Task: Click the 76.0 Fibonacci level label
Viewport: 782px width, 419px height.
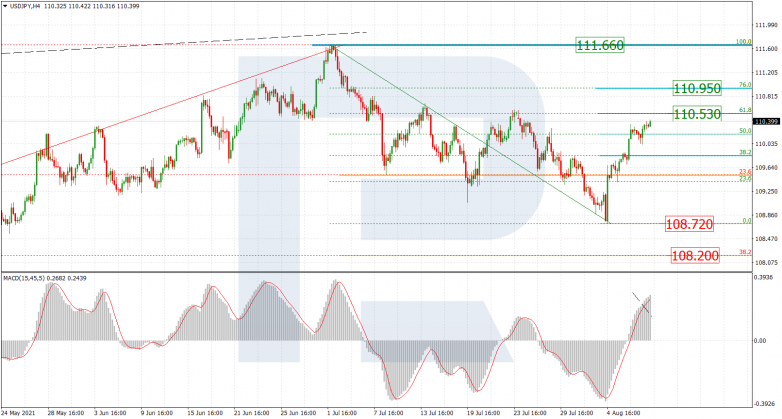Action: [x=745, y=85]
